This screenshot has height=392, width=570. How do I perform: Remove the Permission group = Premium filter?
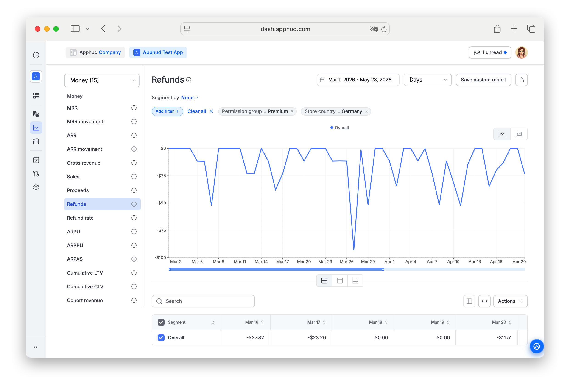point(292,111)
